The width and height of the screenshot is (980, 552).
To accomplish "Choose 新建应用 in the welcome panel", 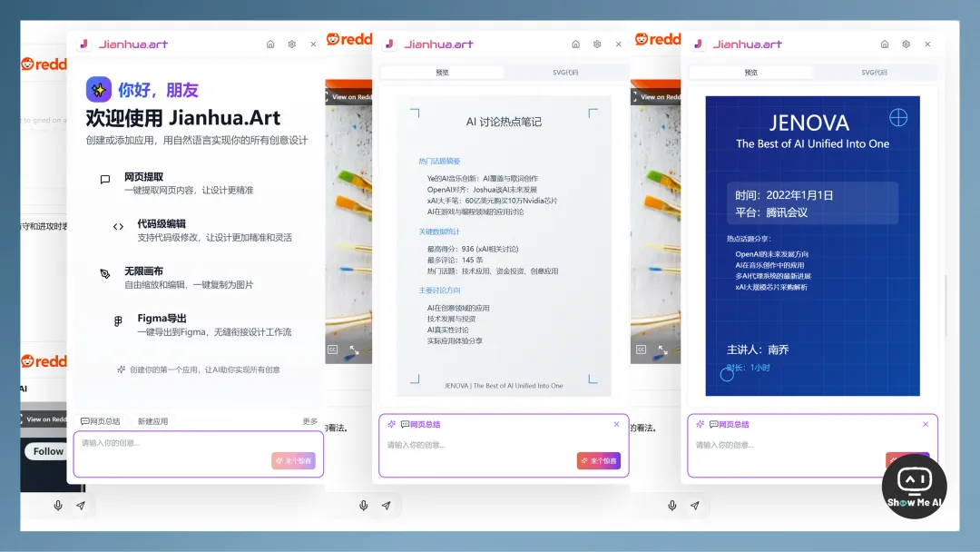I will click(152, 421).
